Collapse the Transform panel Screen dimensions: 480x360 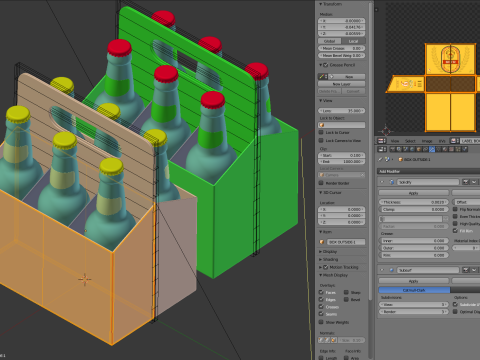331,4
